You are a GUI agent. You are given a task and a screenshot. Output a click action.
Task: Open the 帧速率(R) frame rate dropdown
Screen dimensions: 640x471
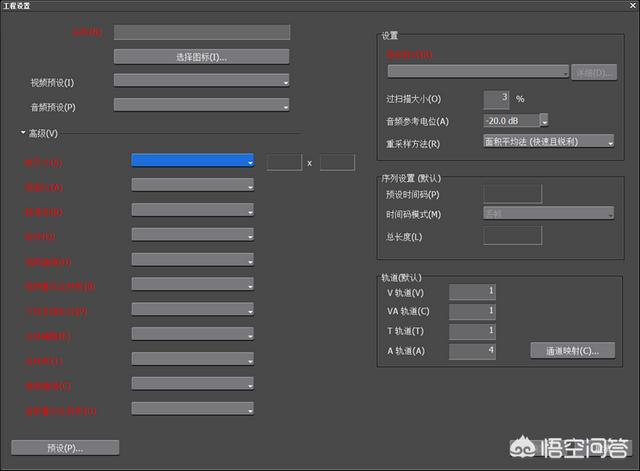[192, 210]
